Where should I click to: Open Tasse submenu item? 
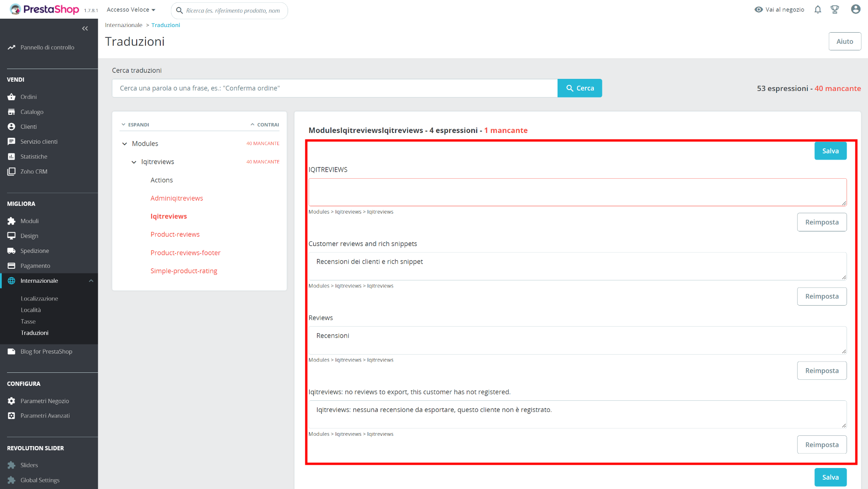(28, 321)
